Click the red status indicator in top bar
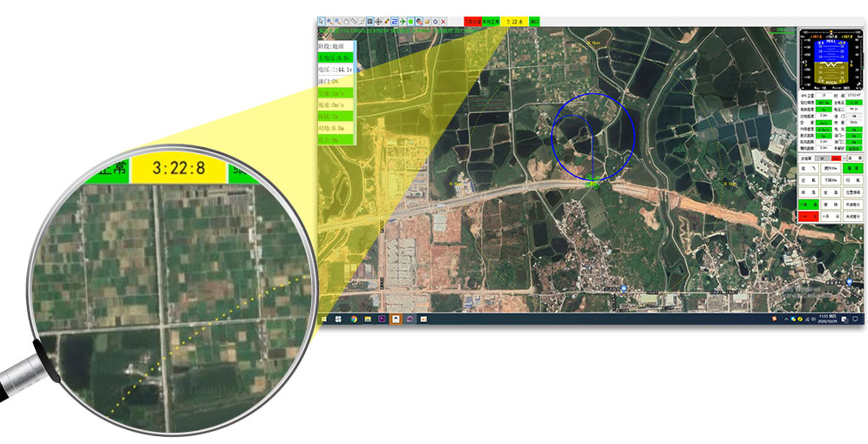The width and height of the screenshot is (868, 444). click(473, 22)
